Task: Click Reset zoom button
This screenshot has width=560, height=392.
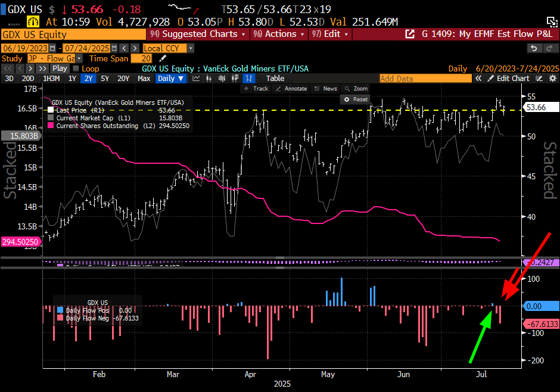Action: [x=355, y=99]
